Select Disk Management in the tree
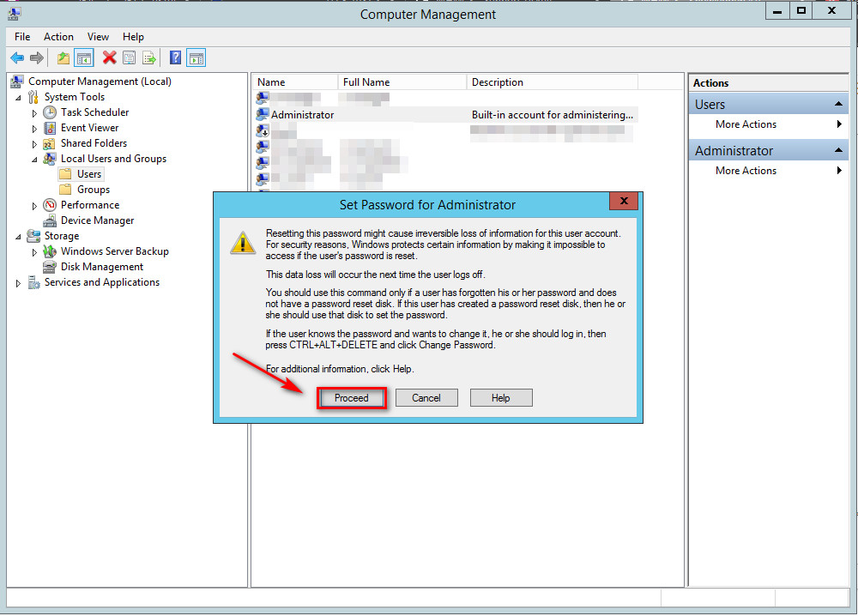Screen dimensions: 858x616 pos(102,267)
